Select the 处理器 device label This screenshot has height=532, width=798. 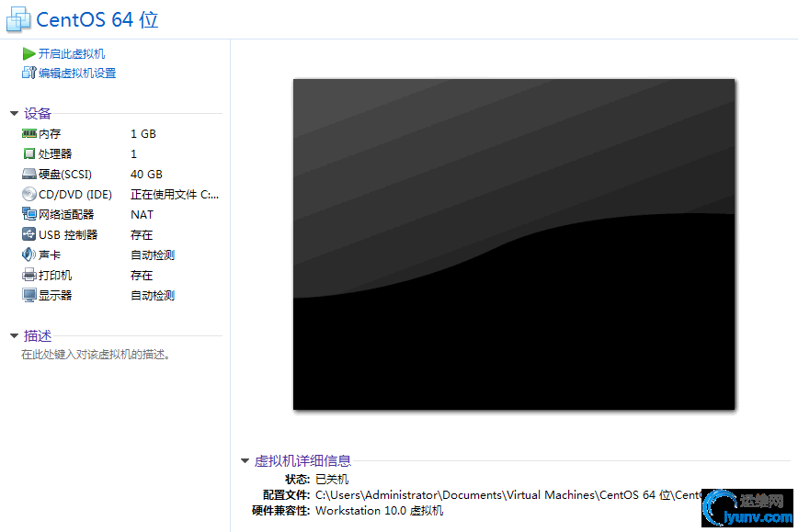click(55, 154)
